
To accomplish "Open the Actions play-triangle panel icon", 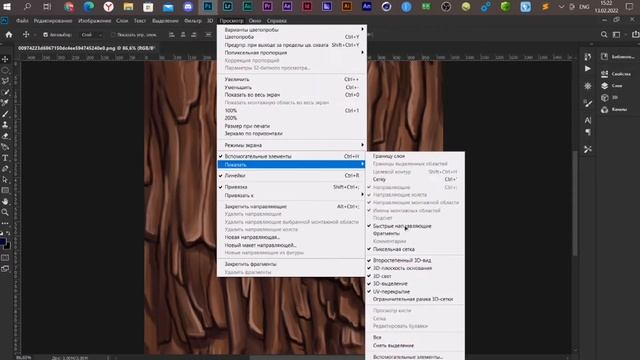I will coord(588,69).
